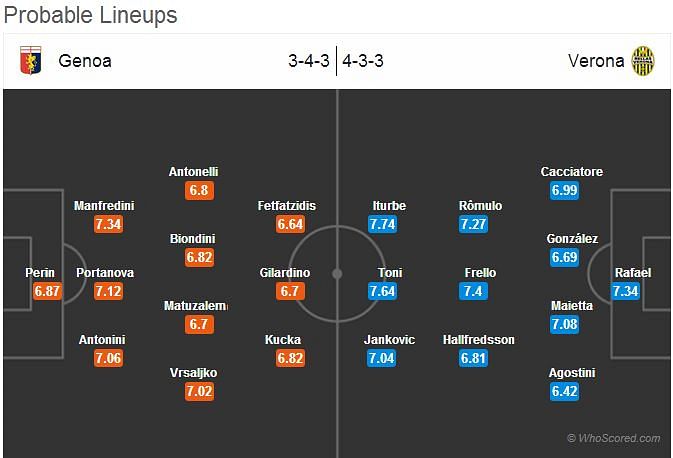Click the WhoScored.com watermark

click(x=613, y=438)
